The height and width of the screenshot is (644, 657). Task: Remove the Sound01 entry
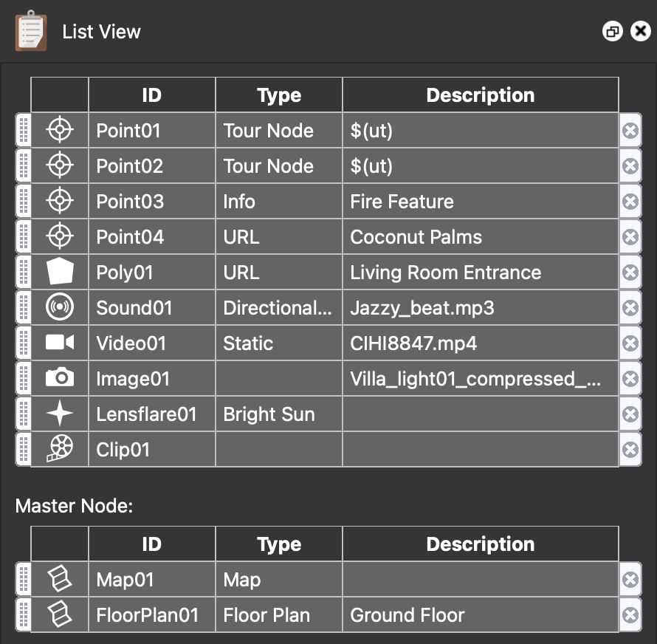click(630, 308)
